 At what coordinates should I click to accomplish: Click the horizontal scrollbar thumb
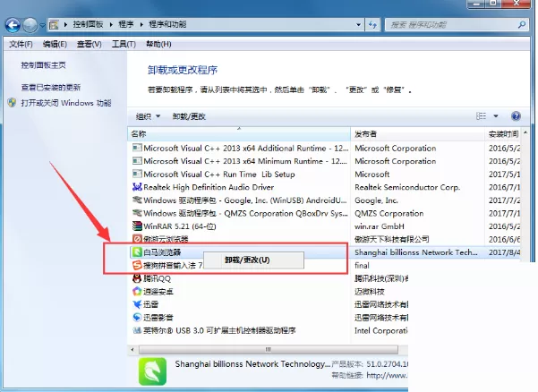click(269, 349)
